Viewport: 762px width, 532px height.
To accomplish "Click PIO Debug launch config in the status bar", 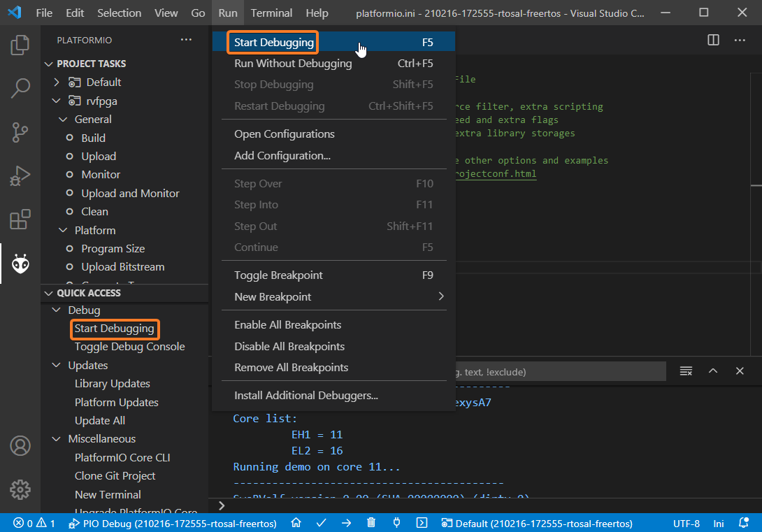I will pyautogui.click(x=173, y=523).
